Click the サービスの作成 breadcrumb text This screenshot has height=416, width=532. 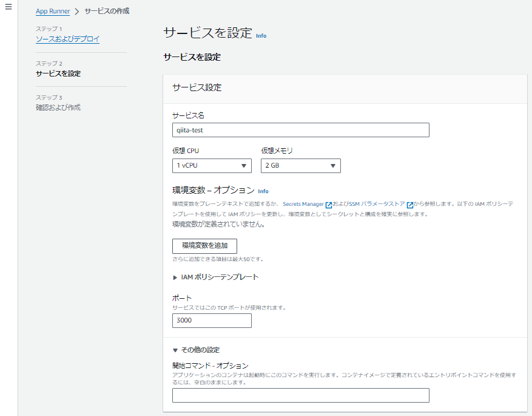pyautogui.click(x=107, y=11)
